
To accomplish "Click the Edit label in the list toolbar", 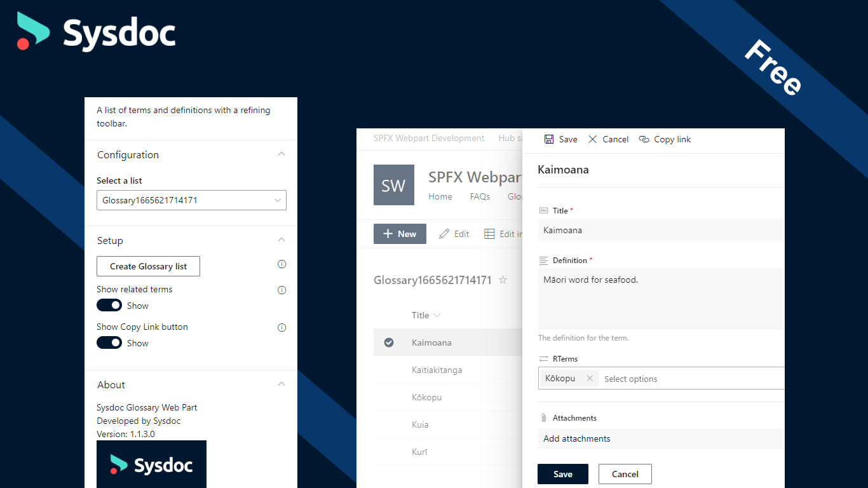I will coord(462,234).
